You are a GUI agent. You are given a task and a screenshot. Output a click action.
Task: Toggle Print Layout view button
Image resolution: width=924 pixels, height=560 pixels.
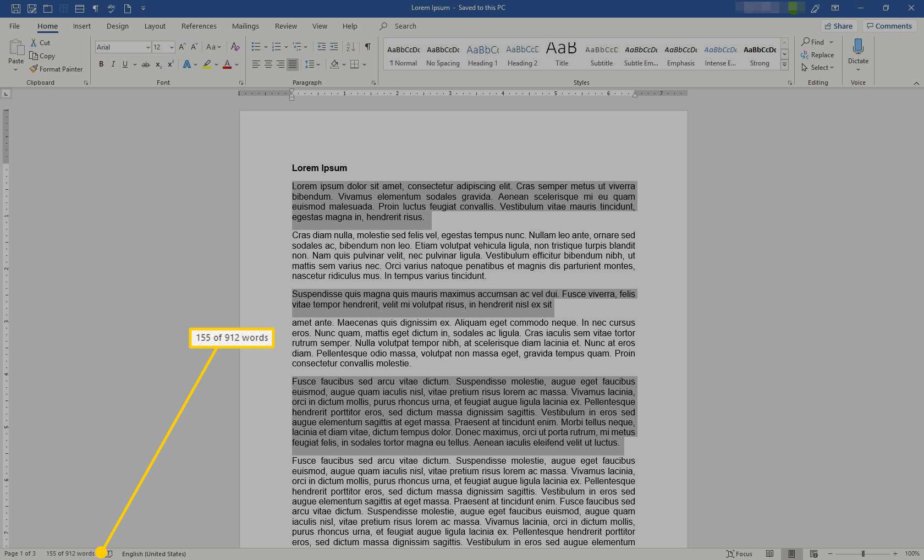point(791,554)
